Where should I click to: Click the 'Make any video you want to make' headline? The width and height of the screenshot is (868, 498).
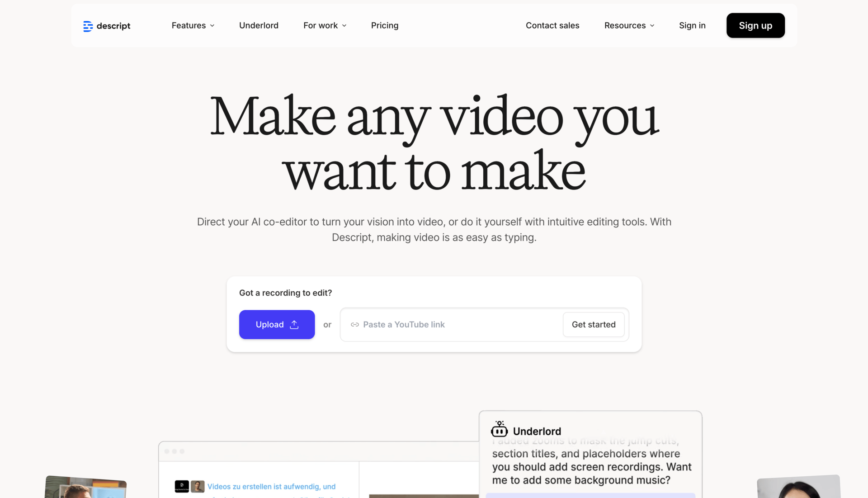point(434,143)
